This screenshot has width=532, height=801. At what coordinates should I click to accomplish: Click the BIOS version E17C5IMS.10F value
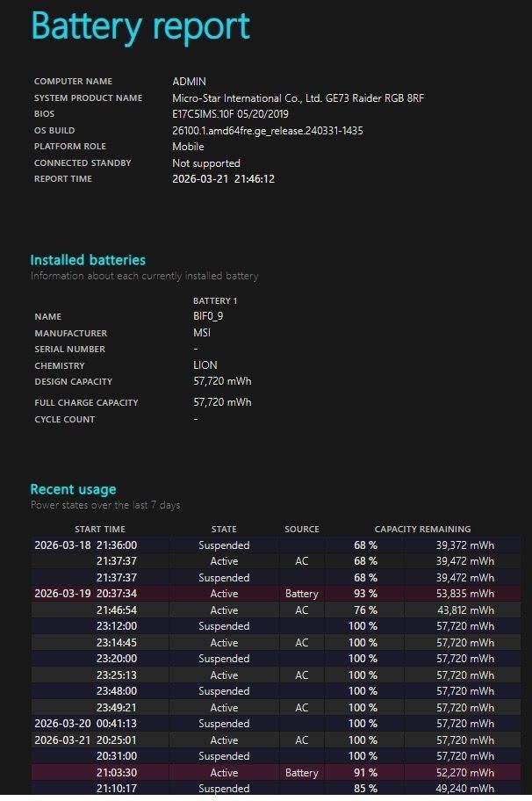230,114
